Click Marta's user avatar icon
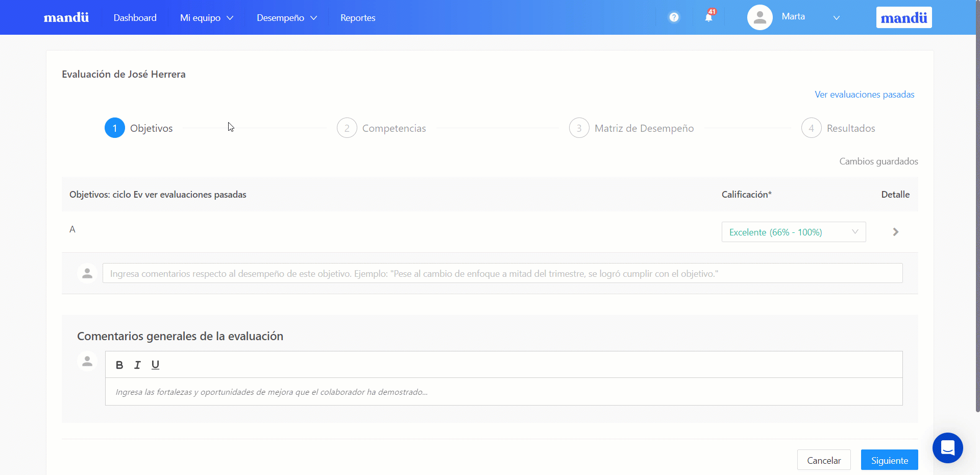The height and width of the screenshot is (475, 980). (759, 17)
